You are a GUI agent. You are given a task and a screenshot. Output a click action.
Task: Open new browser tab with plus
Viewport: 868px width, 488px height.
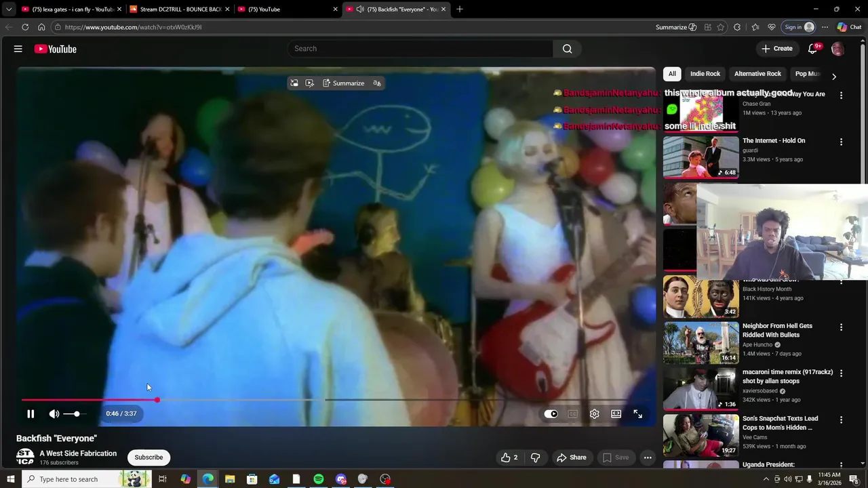pyautogui.click(x=460, y=9)
